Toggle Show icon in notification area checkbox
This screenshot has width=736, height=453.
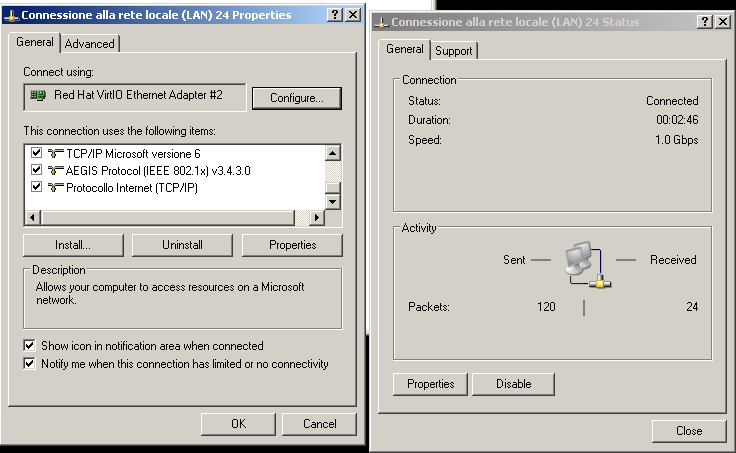coord(29,346)
